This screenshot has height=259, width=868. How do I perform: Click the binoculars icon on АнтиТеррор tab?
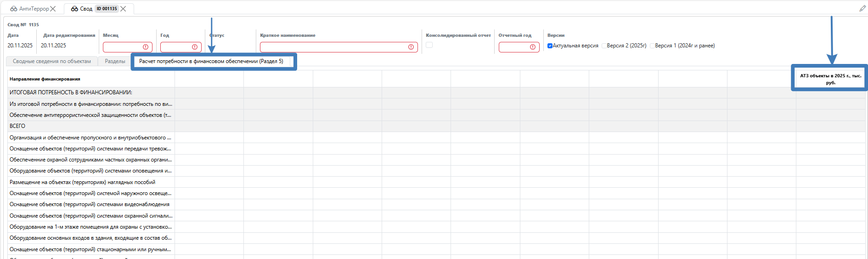click(14, 9)
